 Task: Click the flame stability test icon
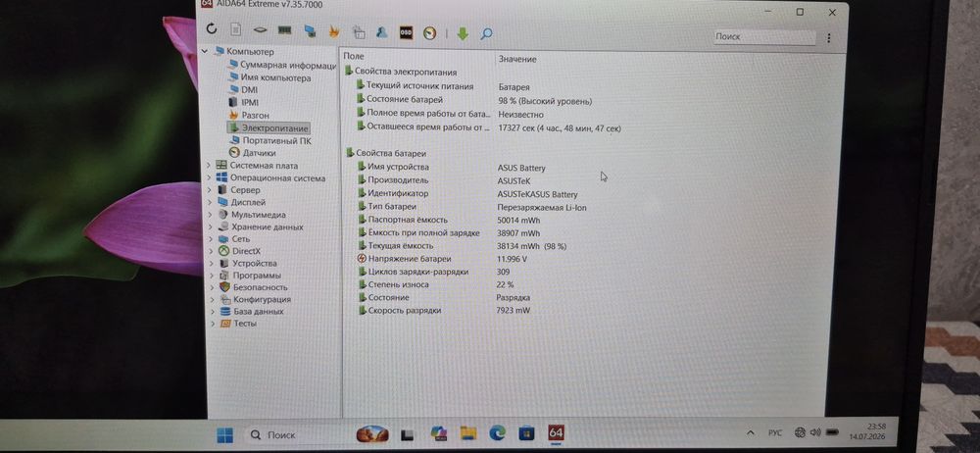(x=334, y=31)
